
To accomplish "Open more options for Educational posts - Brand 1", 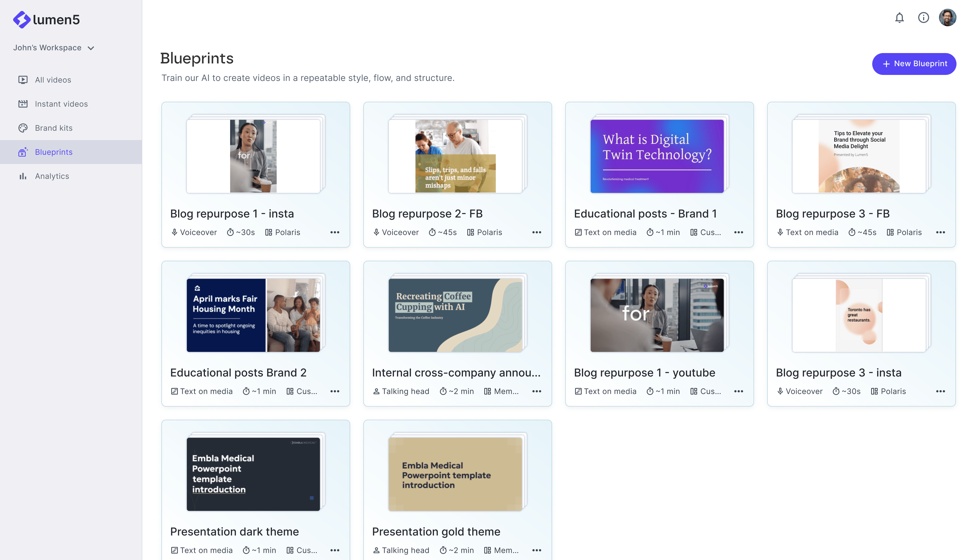I will click(x=738, y=232).
